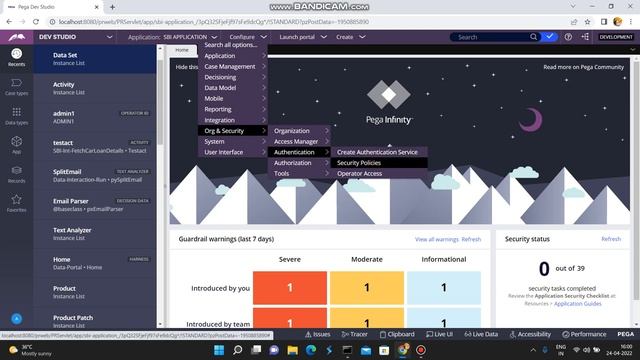The image size is (640, 360).
Task: Expand the Integration submenu
Action: (233, 120)
